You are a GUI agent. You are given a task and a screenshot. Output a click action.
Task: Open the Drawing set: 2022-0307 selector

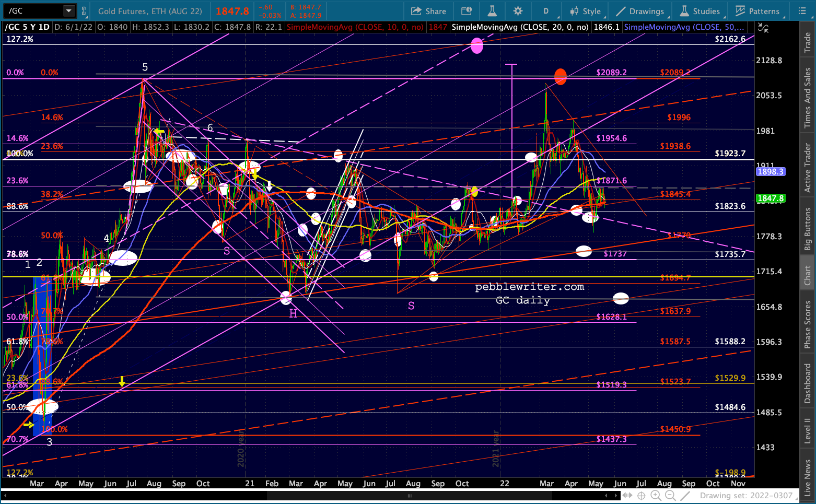pos(749,496)
